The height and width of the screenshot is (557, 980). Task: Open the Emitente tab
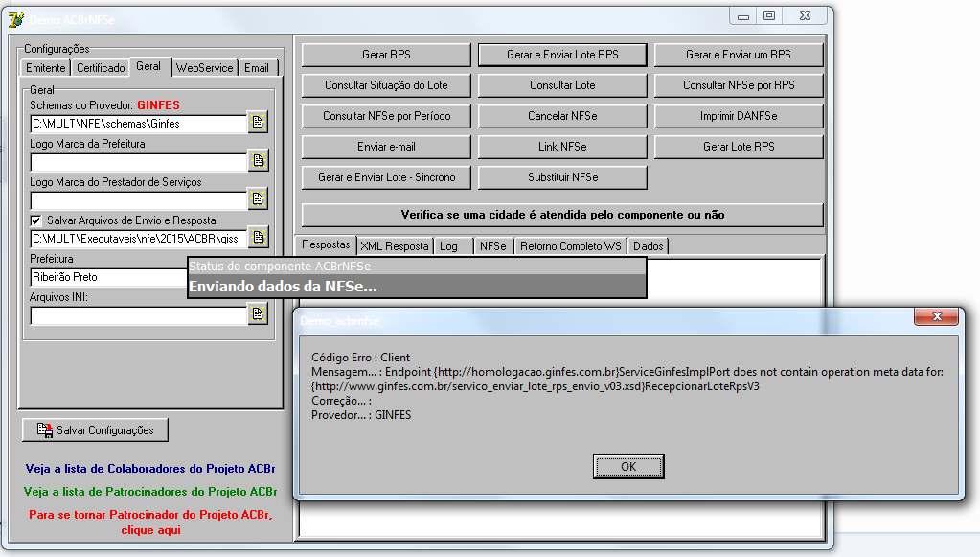46,67
